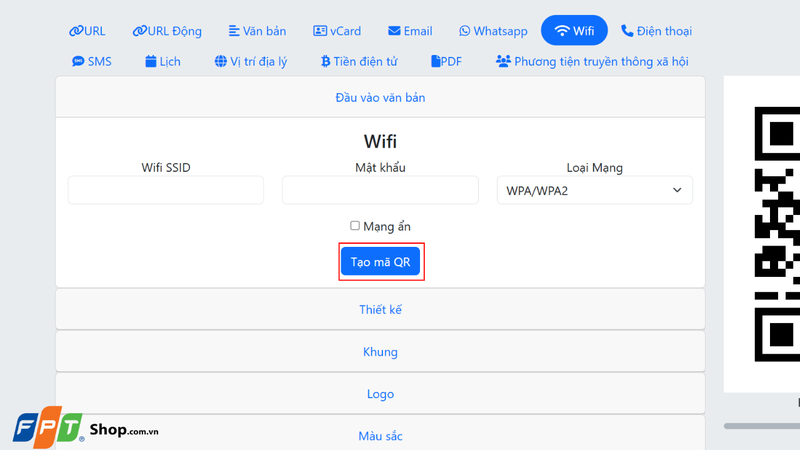
Task: Select the SMS chat bubble icon
Action: coord(78,62)
